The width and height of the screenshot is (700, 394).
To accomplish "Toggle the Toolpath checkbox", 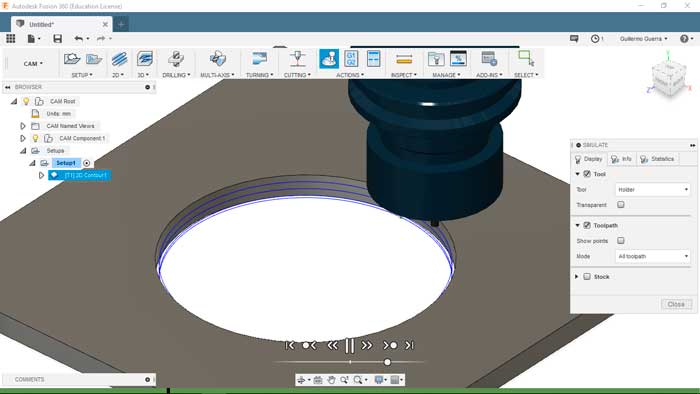I will pyautogui.click(x=587, y=225).
